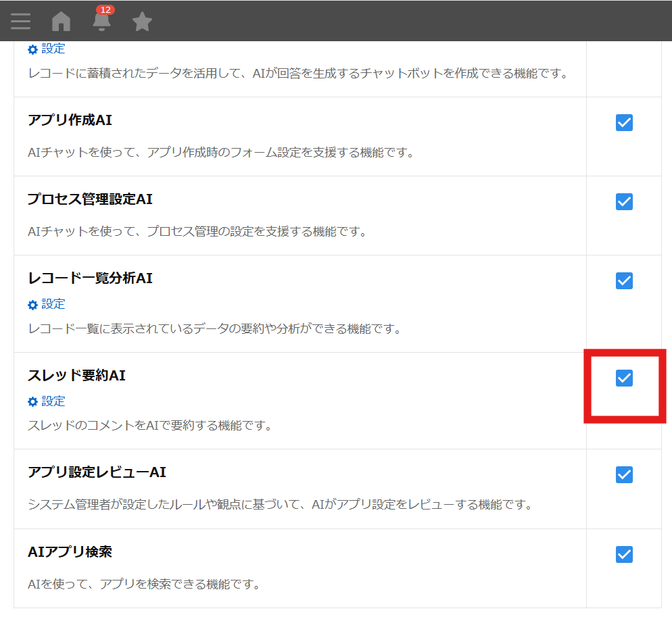672x619 pixels.
Task: Toggle the レコード一覧分析AI checkbox
Action: [x=624, y=280]
